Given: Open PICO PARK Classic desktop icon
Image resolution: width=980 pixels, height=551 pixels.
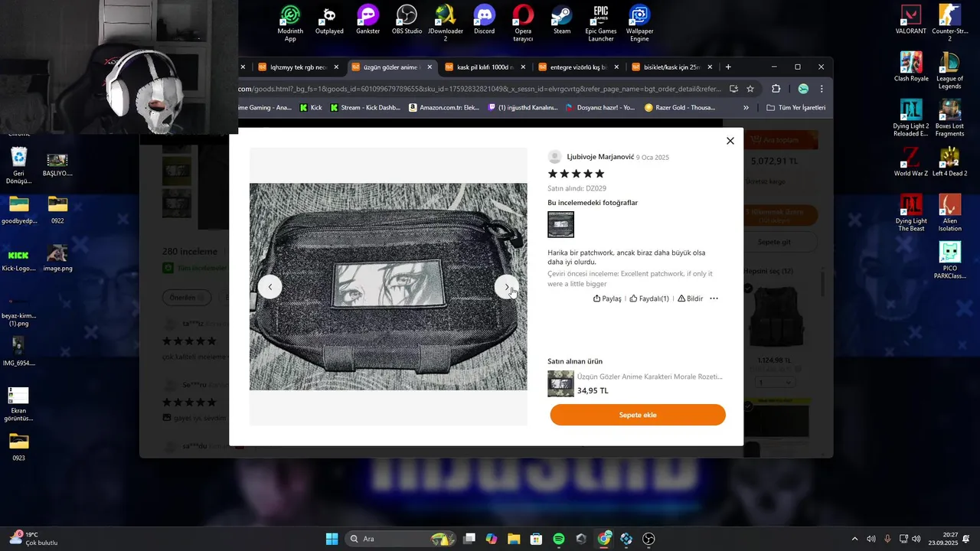Looking at the screenshot, I should point(949,260).
